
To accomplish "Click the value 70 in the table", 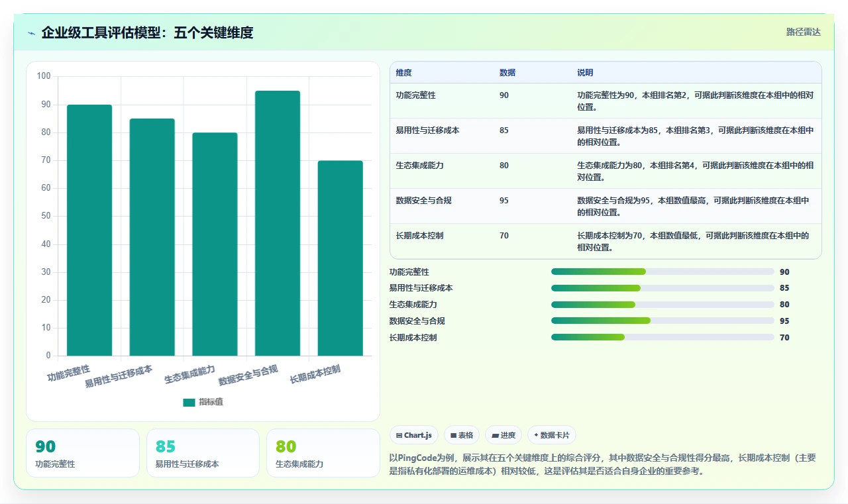I will coord(504,236).
